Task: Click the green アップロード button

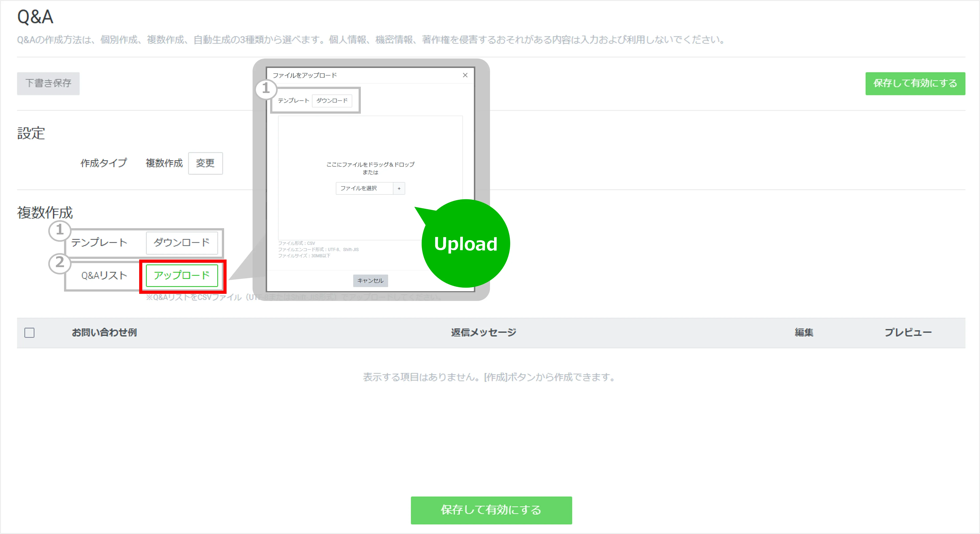Action: point(181,275)
